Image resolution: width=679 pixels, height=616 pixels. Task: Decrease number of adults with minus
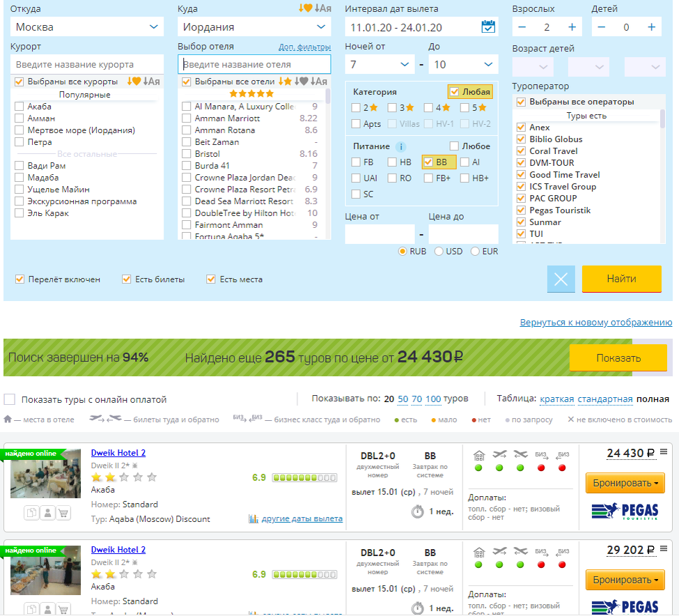pos(522,27)
